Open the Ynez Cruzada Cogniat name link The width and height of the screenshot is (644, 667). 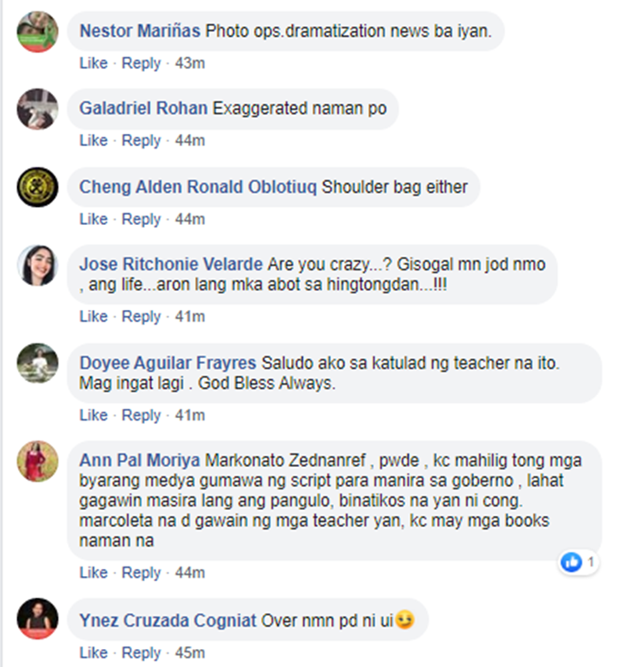(x=168, y=621)
